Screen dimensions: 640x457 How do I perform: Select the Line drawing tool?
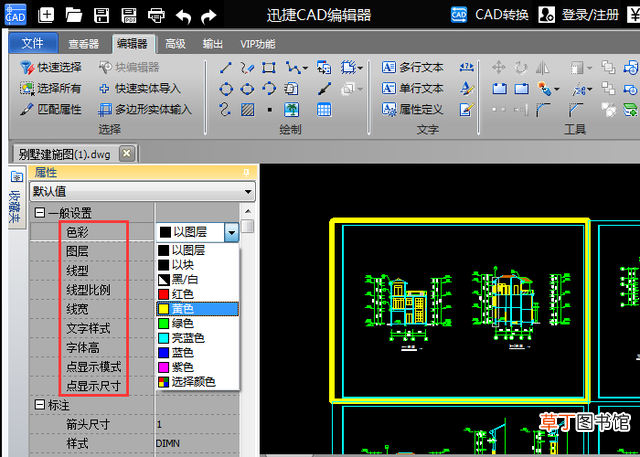pos(226,67)
